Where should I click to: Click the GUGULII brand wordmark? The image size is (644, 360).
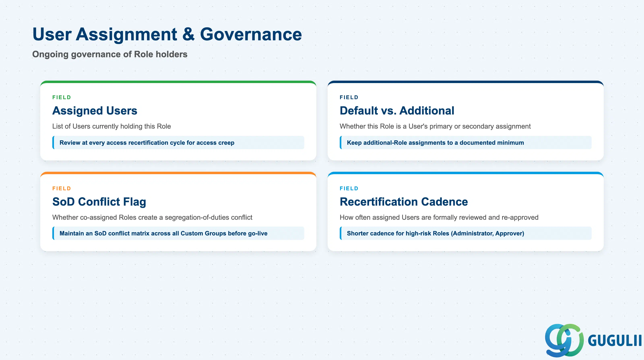click(615, 341)
